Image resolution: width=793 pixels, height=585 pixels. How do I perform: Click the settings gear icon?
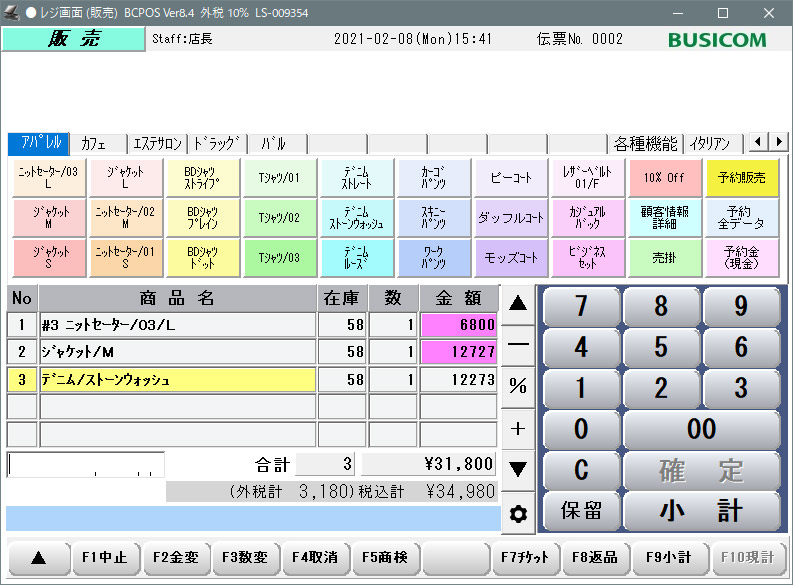[x=518, y=514]
